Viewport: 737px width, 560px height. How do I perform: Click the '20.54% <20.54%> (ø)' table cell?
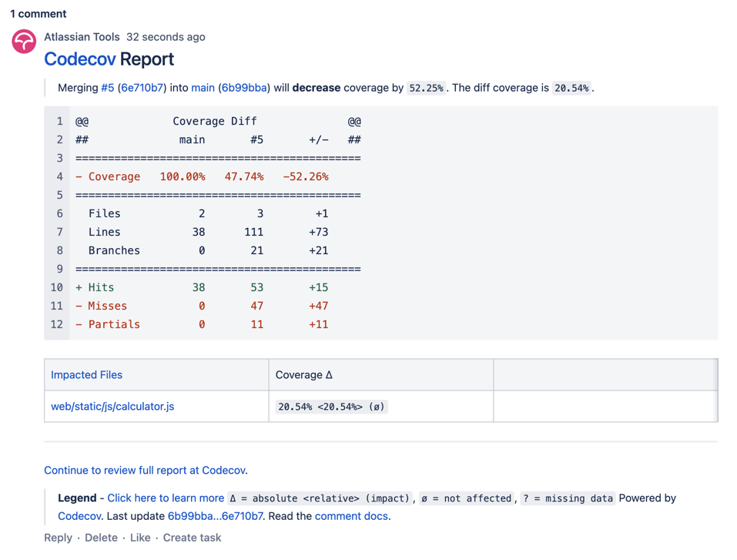(331, 407)
